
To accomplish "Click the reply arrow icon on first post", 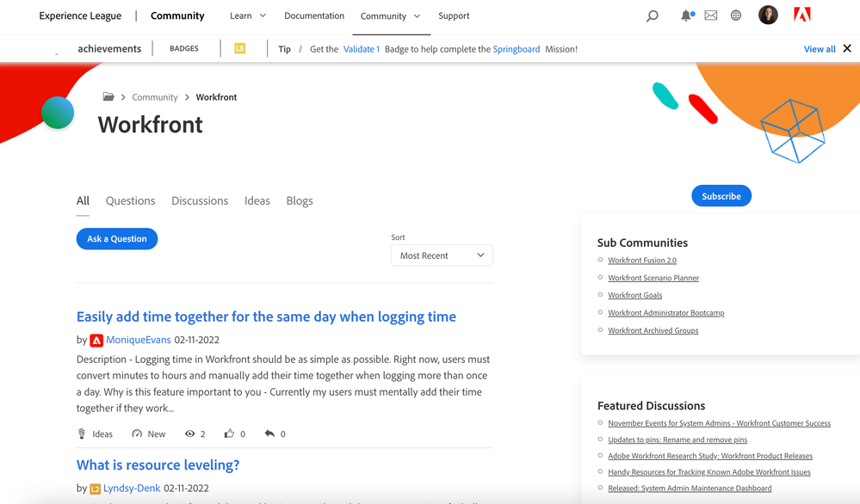I will pyautogui.click(x=269, y=433).
